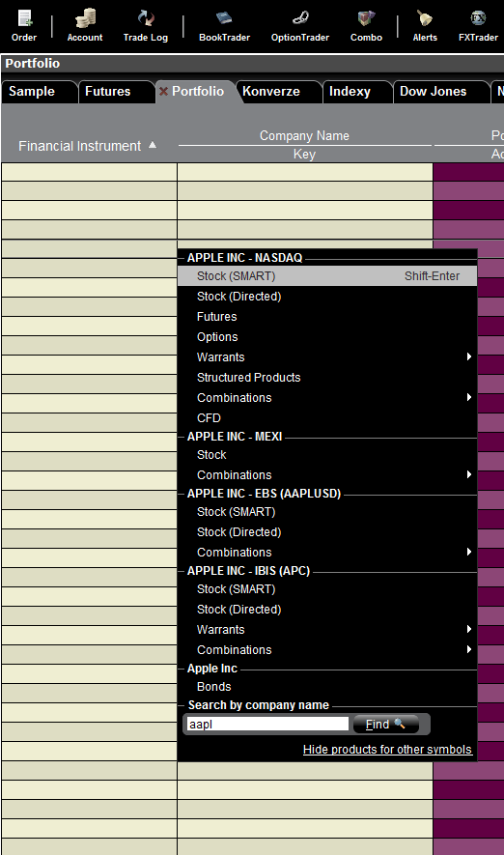This screenshot has width=504, height=855.
Task: Expand Warrants submenu under NASDAQ
Action: pos(327,356)
